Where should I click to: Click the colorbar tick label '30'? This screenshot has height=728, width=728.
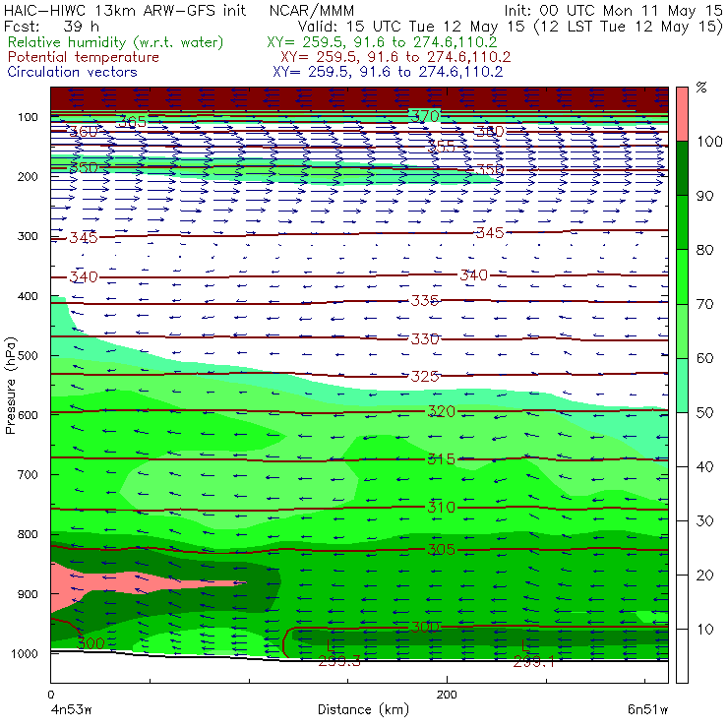pyautogui.click(x=704, y=521)
